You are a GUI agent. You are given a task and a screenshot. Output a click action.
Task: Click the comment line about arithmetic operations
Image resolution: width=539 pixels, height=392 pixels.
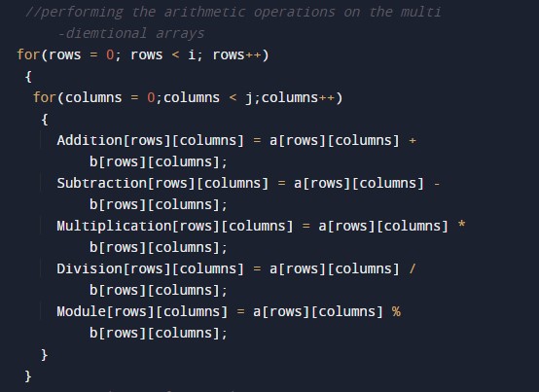coord(234,13)
